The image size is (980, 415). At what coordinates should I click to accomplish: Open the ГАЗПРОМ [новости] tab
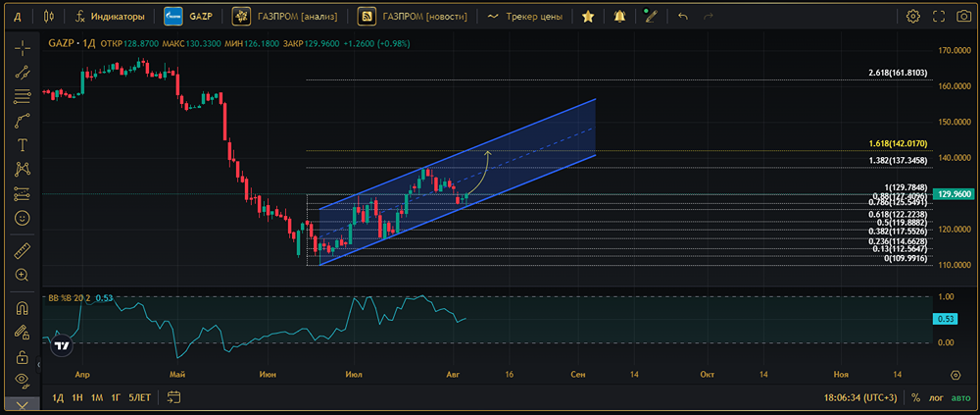click(x=416, y=17)
